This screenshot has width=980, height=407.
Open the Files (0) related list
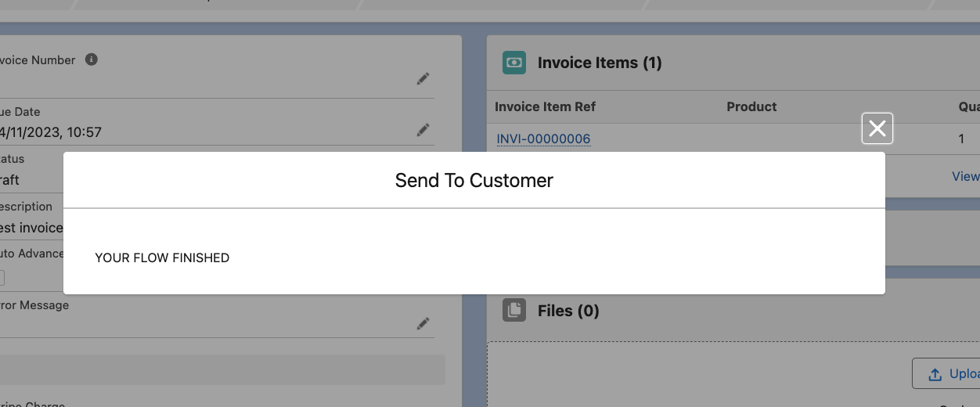568,311
